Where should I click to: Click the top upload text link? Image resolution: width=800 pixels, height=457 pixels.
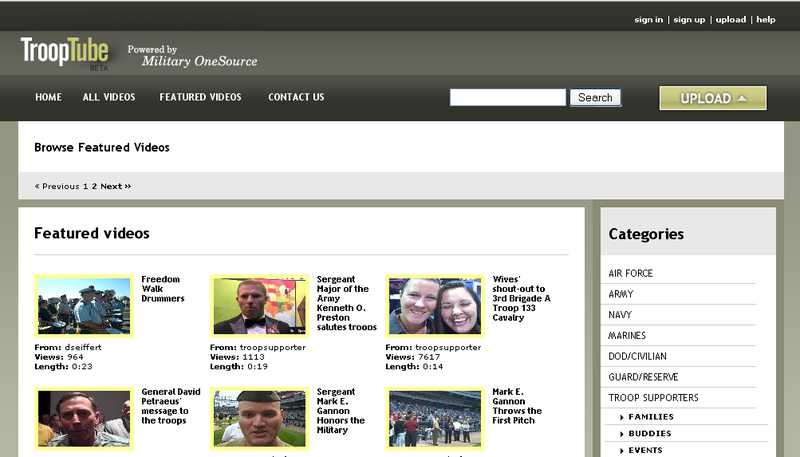[731, 19]
